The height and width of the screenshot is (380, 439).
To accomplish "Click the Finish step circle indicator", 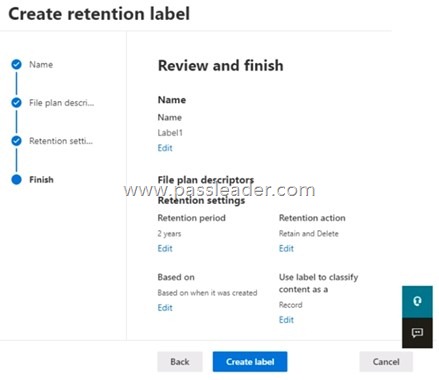I will click(16, 179).
